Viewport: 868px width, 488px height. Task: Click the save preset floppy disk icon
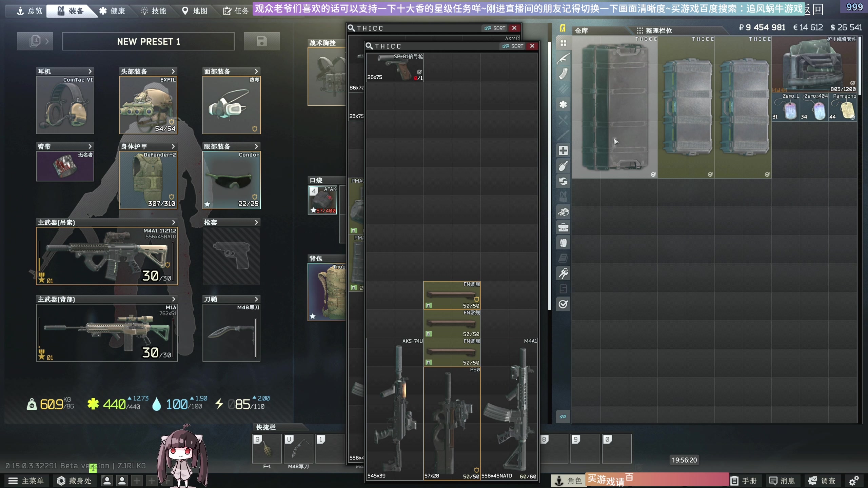[x=262, y=41]
